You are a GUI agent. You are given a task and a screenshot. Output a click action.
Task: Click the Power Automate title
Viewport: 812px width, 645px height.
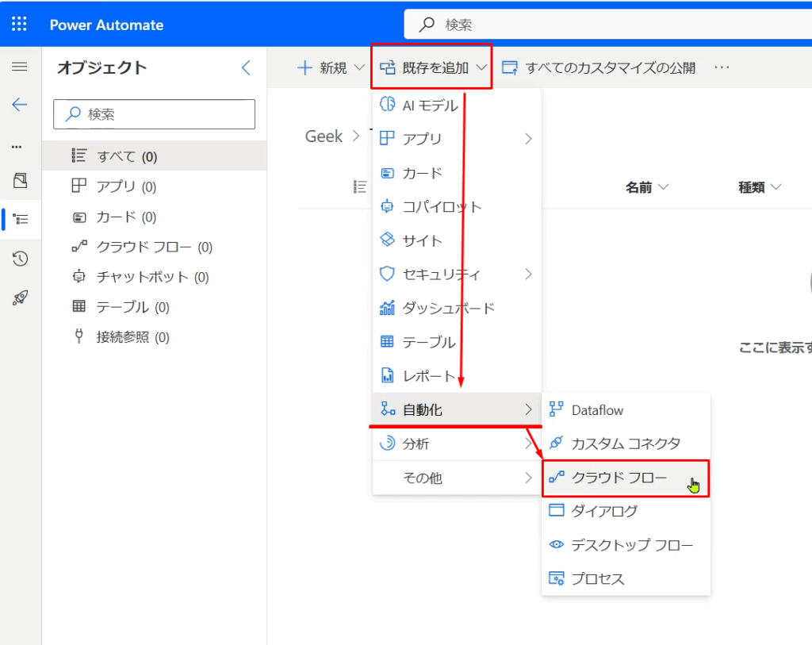coord(106,25)
